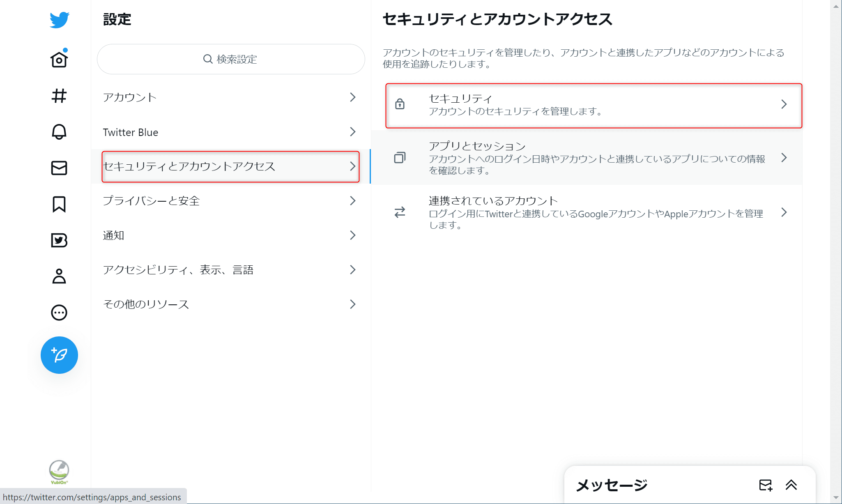Open プライバシーと安全 settings item
This screenshot has height=504, width=842.
[x=230, y=201]
